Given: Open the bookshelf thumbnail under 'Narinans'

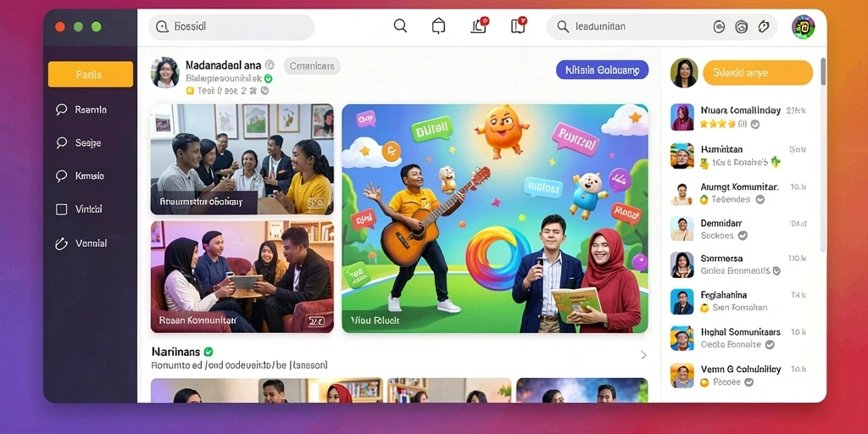Looking at the screenshot, I should (449, 390).
